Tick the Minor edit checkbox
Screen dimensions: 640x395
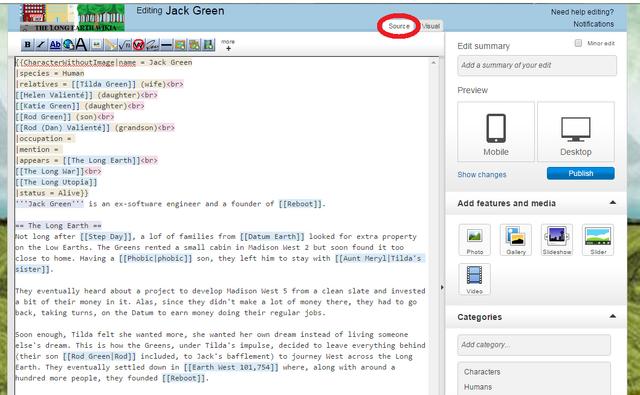coord(578,43)
